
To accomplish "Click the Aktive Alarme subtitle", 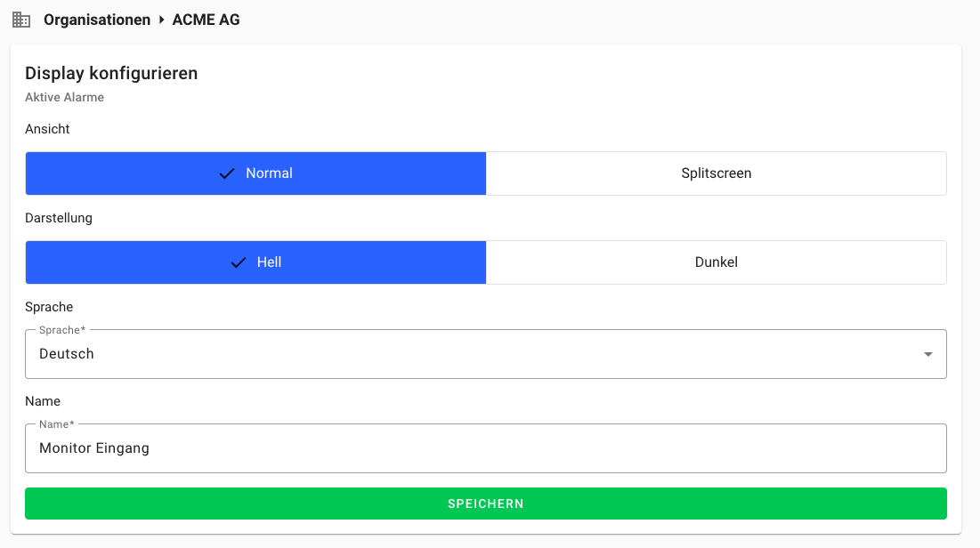I will tap(64, 97).
